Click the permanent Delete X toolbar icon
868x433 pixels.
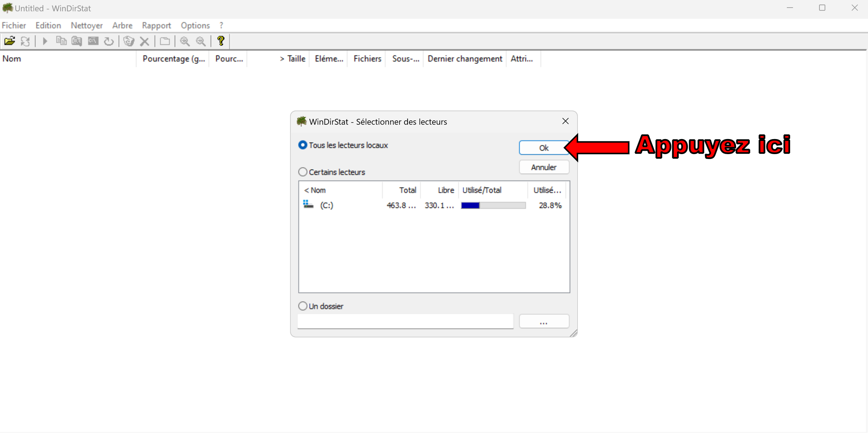(x=145, y=41)
